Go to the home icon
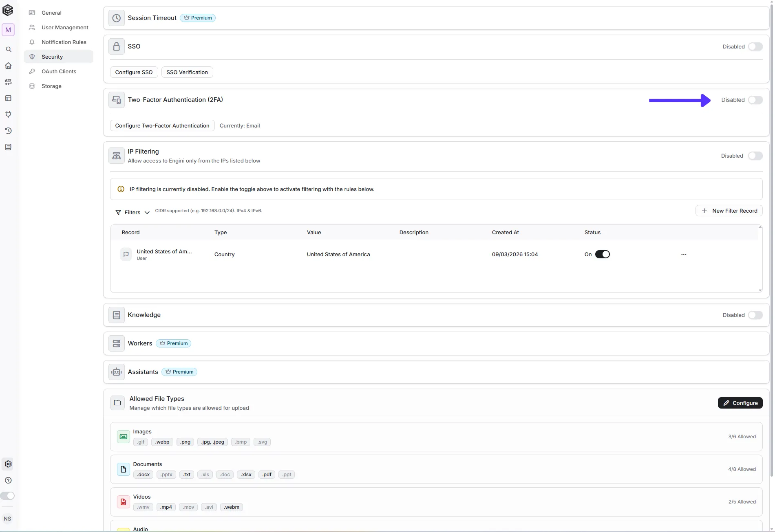This screenshot has height=532, width=775. pos(8,66)
